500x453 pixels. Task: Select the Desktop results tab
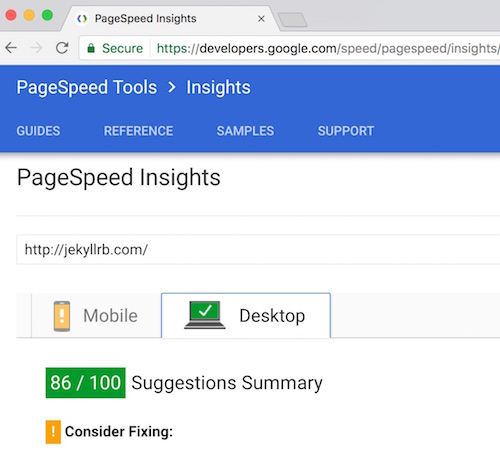point(246,316)
